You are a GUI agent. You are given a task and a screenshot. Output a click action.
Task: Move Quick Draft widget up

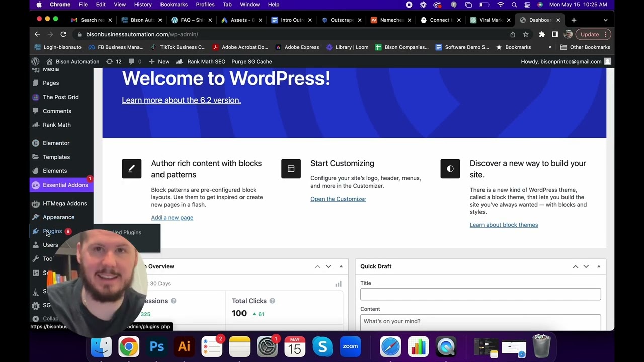576,266
